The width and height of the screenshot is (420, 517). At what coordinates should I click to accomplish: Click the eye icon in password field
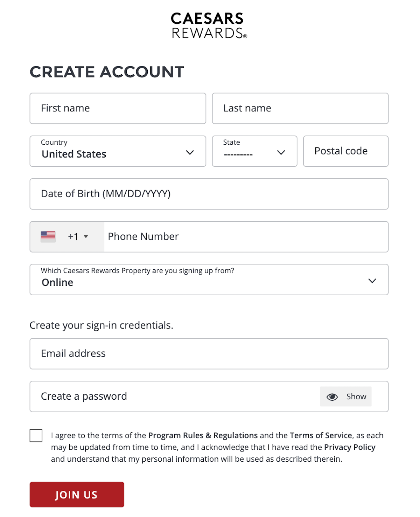tap(332, 397)
